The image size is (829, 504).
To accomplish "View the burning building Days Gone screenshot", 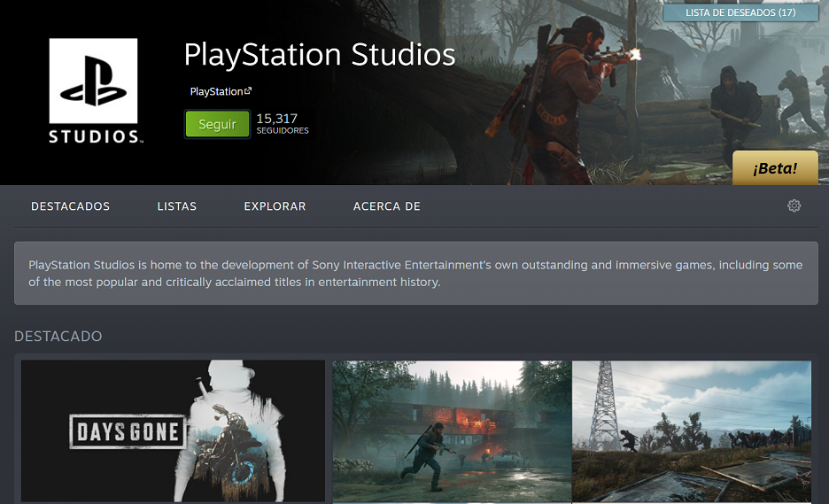I will coord(452,431).
